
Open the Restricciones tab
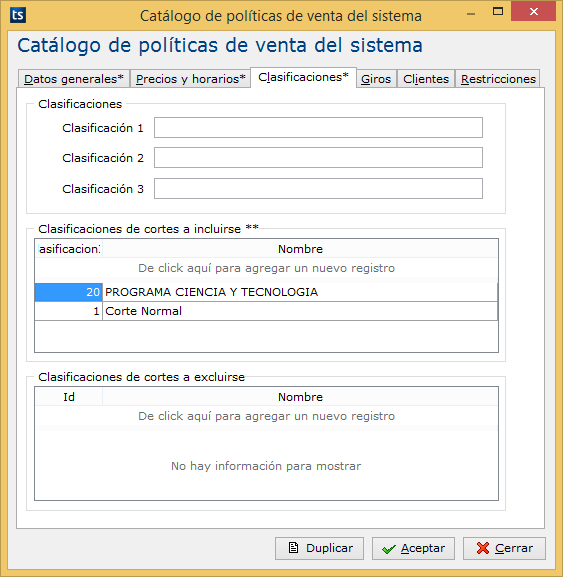click(x=498, y=79)
